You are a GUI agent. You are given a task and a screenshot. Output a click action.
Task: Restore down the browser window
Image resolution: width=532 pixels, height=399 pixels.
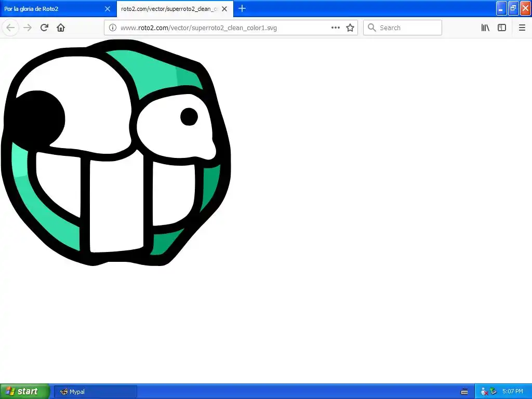513,8
